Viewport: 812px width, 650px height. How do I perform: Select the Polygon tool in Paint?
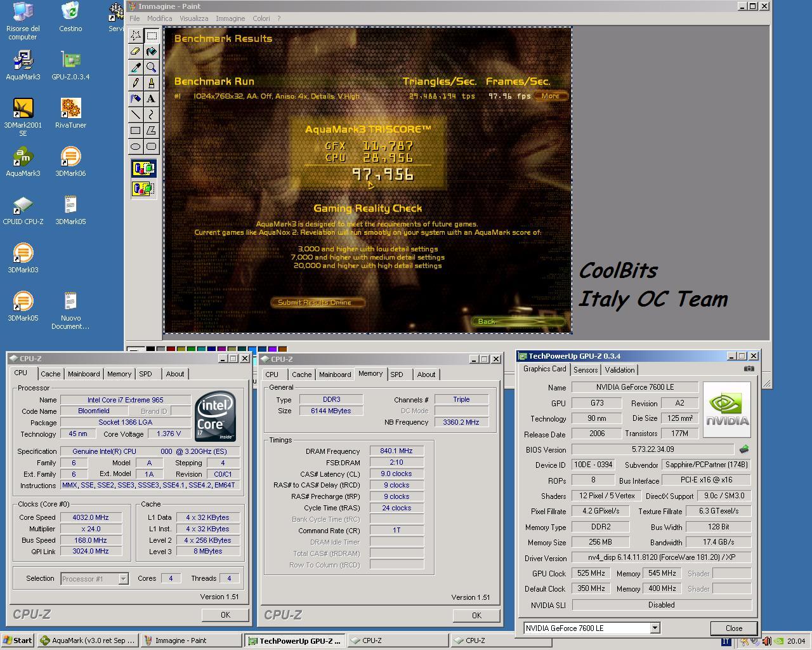coord(151,131)
